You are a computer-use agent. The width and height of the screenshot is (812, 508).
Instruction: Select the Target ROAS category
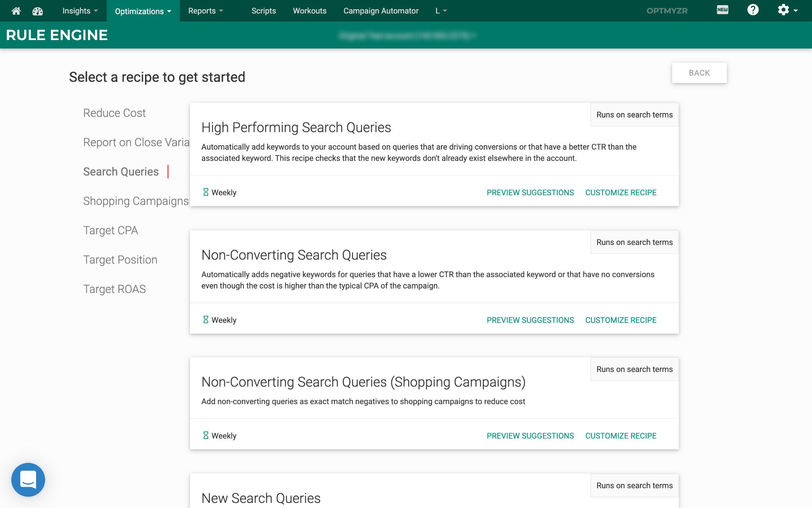[114, 289]
